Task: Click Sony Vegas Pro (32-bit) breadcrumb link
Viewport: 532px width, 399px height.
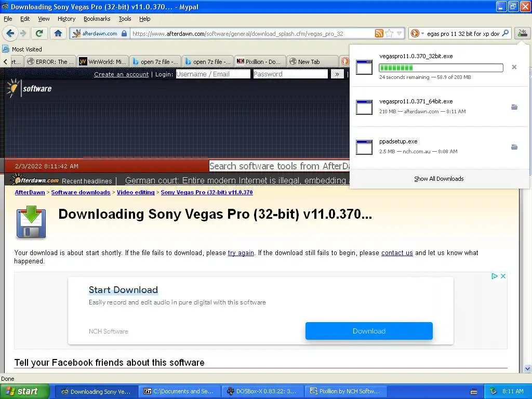Action: coord(207,192)
